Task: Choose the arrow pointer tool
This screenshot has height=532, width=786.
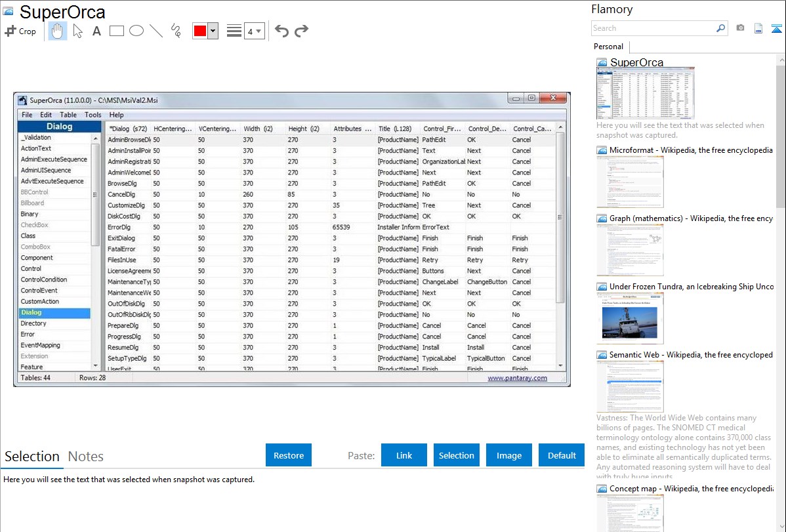Action: [x=77, y=31]
